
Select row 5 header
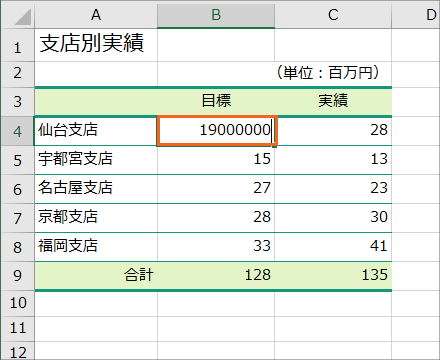click(18, 160)
